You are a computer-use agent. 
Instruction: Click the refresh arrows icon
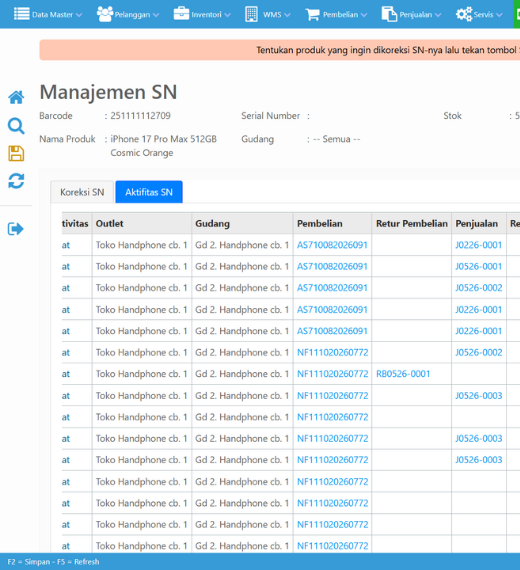point(16,181)
